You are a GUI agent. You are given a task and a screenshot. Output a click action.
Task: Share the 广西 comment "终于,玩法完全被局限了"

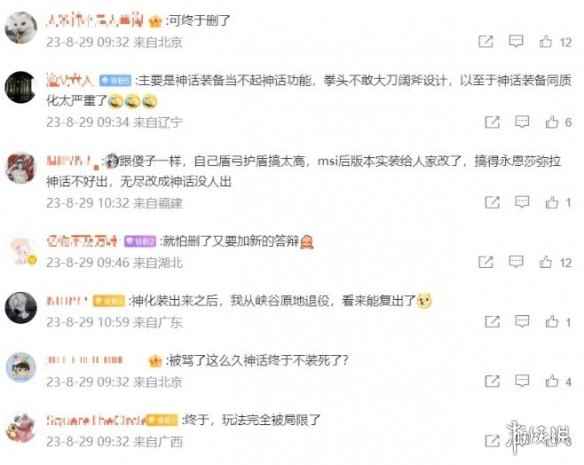coord(492,441)
